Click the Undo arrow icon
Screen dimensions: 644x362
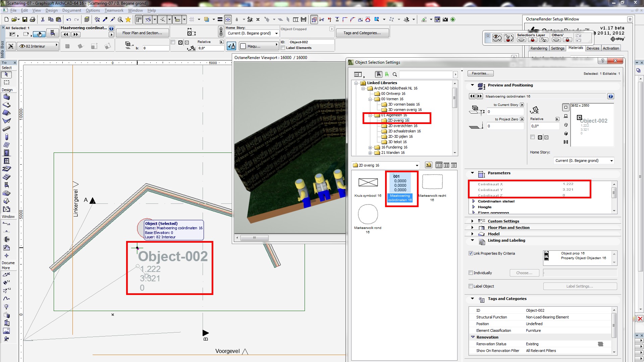pos(69,20)
